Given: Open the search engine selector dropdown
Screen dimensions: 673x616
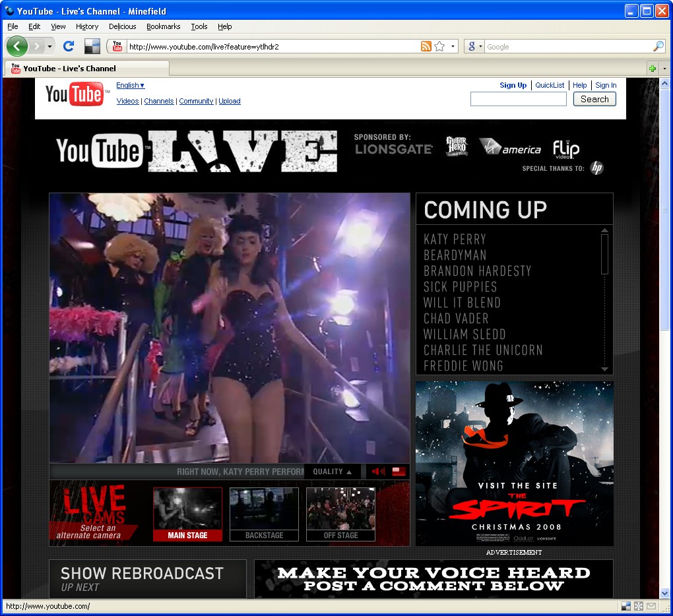Looking at the screenshot, I should (x=474, y=46).
